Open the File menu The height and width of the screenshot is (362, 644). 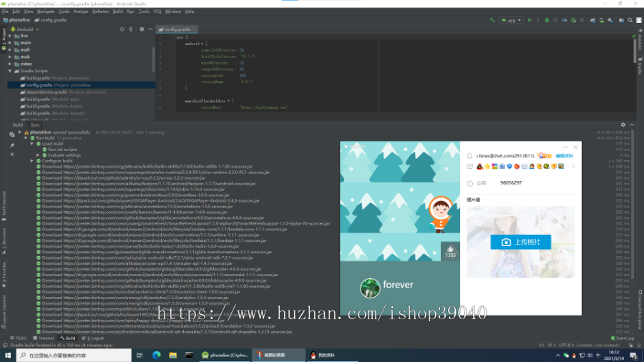click(5, 11)
